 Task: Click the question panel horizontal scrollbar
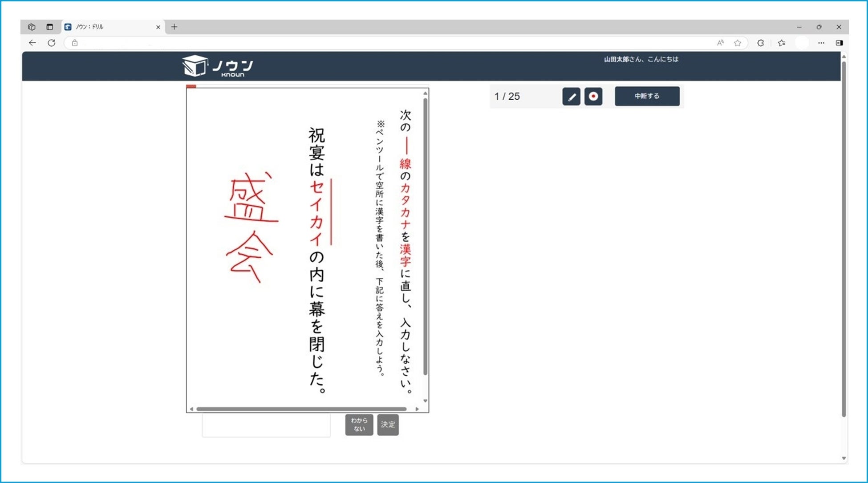(301, 409)
